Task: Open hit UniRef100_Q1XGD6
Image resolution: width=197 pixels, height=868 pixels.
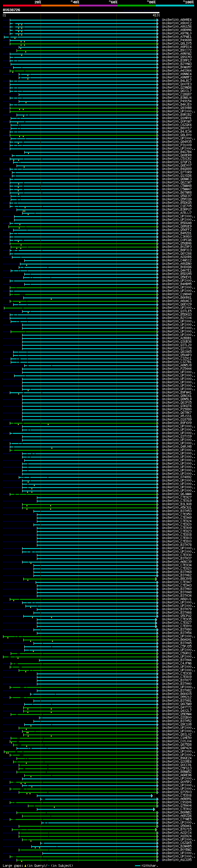Action: tap(176, 176)
